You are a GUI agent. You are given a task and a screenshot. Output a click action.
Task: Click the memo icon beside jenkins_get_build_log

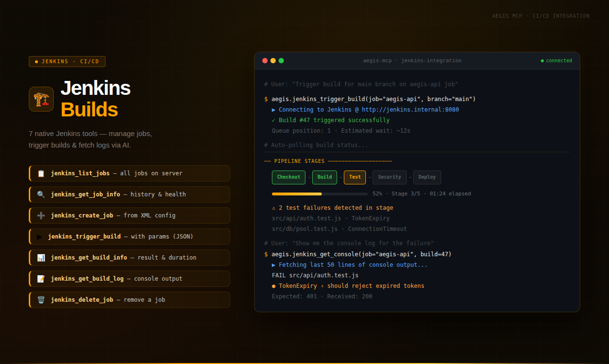click(x=41, y=279)
